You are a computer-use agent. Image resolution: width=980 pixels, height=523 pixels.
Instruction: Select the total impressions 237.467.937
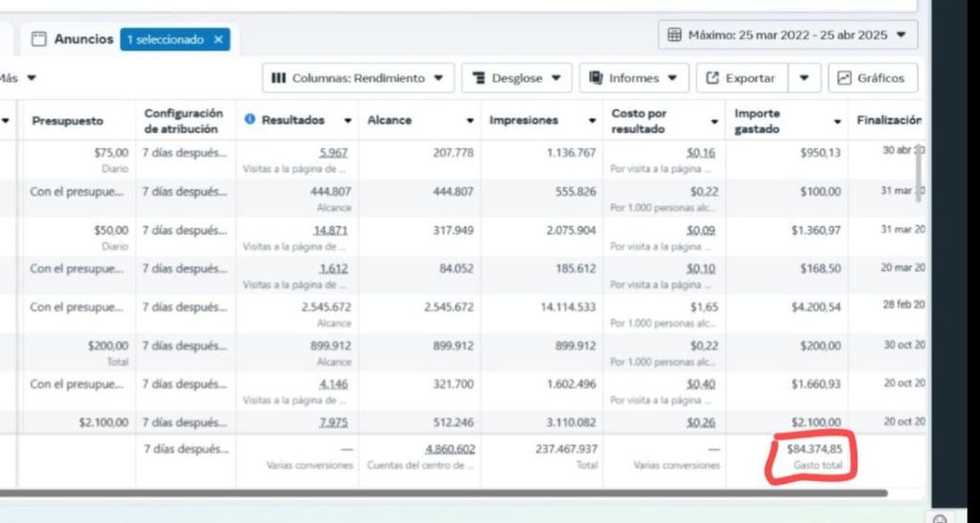pos(567,449)
